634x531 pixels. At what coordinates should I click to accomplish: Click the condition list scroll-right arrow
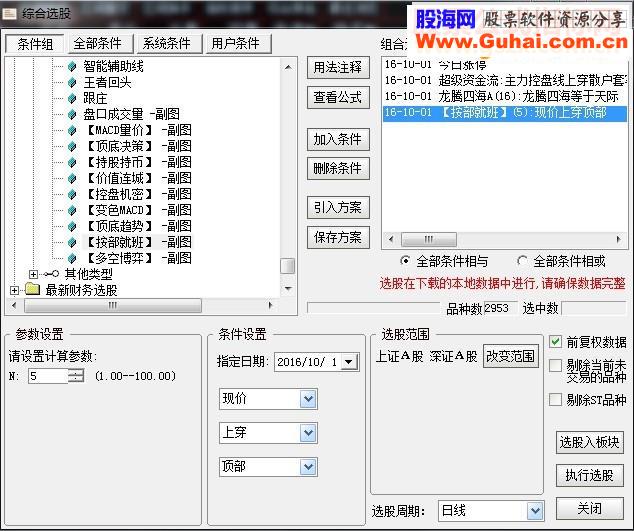[x=618, y=239]
